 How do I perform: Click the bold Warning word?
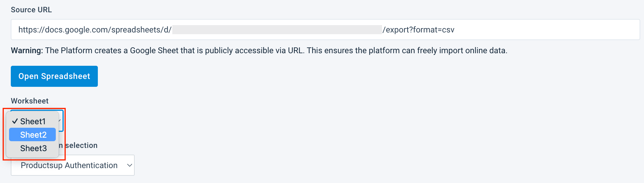(27, 51)
